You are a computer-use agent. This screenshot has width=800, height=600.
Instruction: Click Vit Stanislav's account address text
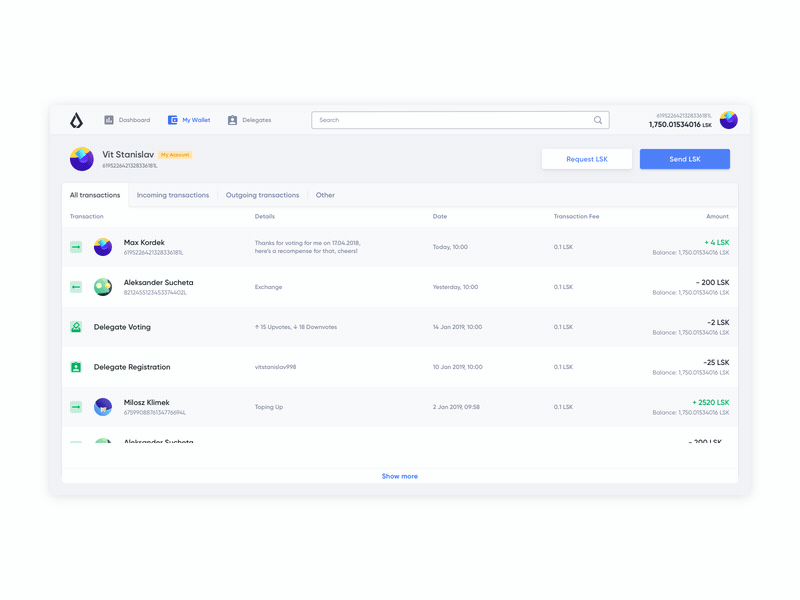coord(130,166)
